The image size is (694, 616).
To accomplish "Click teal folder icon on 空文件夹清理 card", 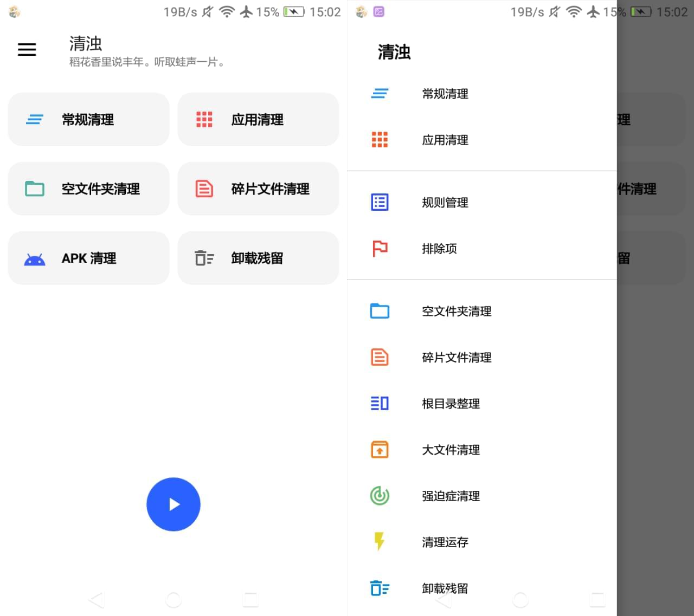I will coord(35,189).
